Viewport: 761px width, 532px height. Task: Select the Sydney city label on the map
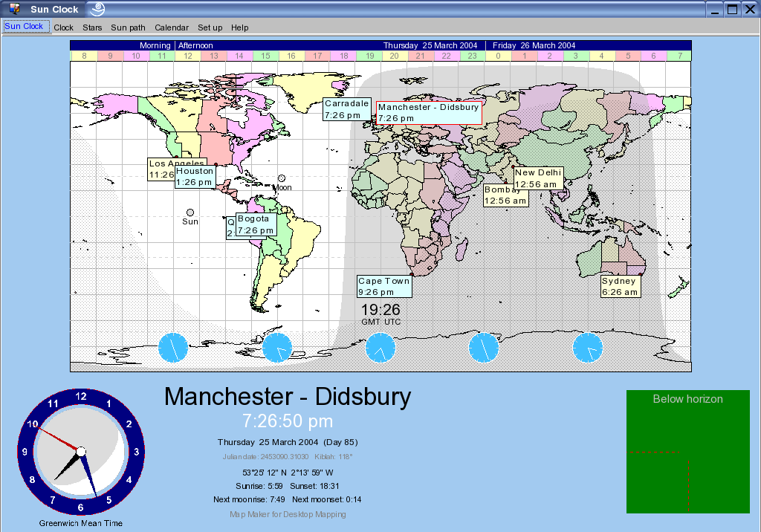click(622, 286)
